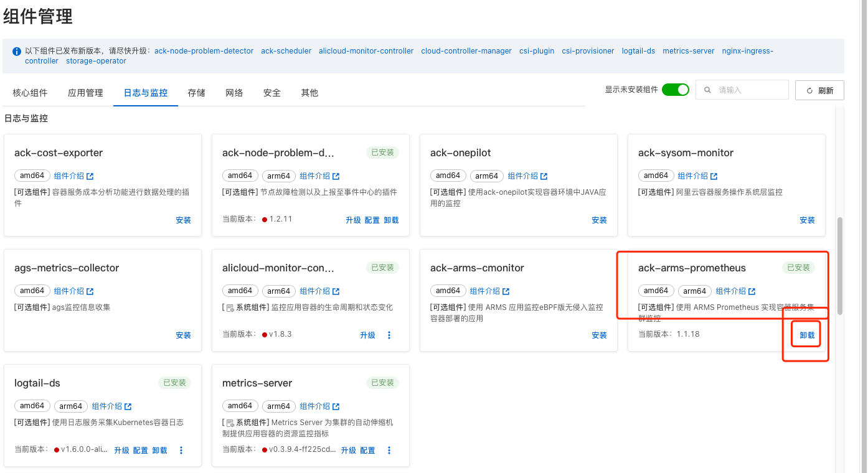The image size is (868, 473).
Task: Click the blue info icon in upgrade notice
Action: coord(17,51)
